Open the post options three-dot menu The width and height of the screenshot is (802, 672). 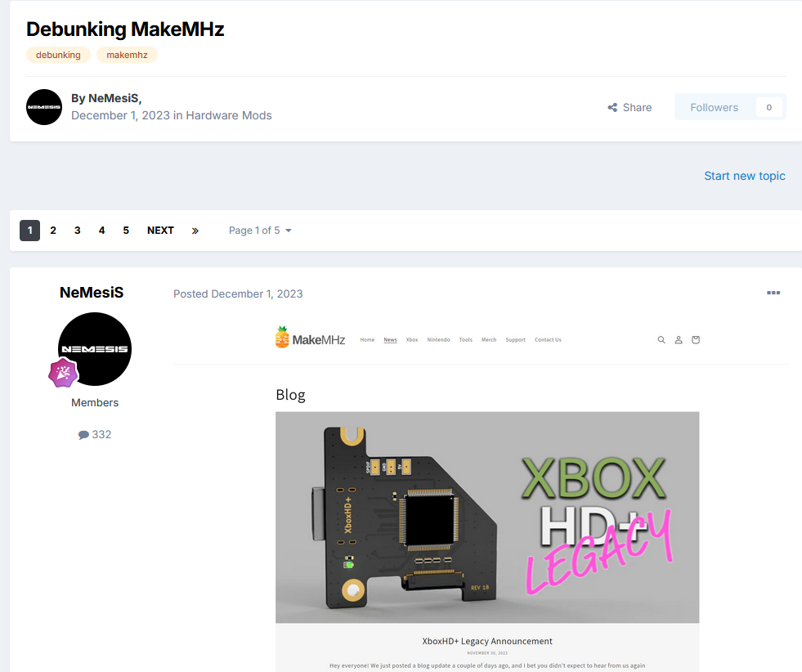coord(773,293)
